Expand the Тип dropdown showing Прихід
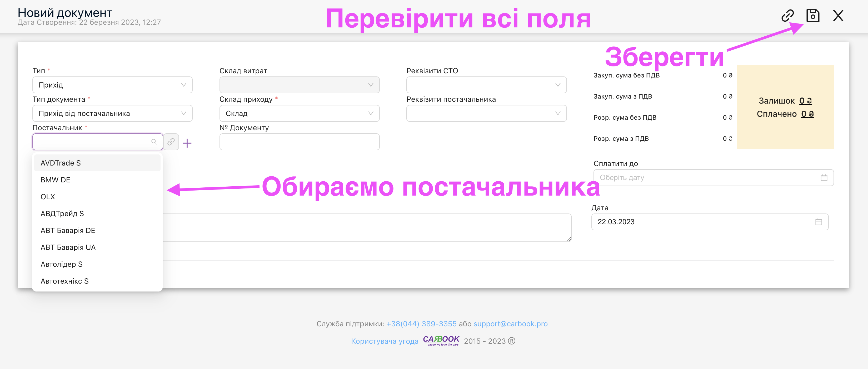The height and width of the screenshot is (369, 868). tap(112, 85)
